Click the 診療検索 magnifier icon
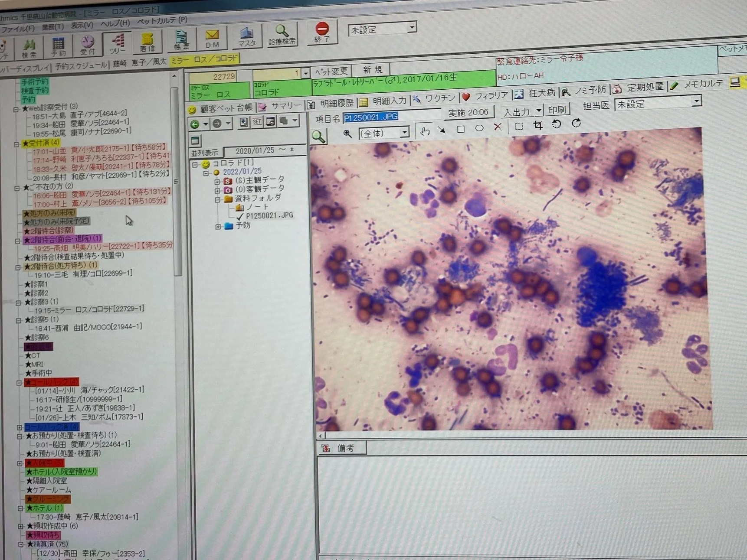 tap(282, 35)
